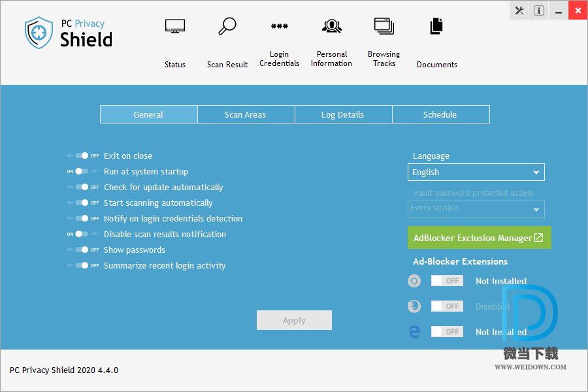Toggle Disable scan results notification switch
The width and height of the screenshot is (588, 392).
(82, 234)
